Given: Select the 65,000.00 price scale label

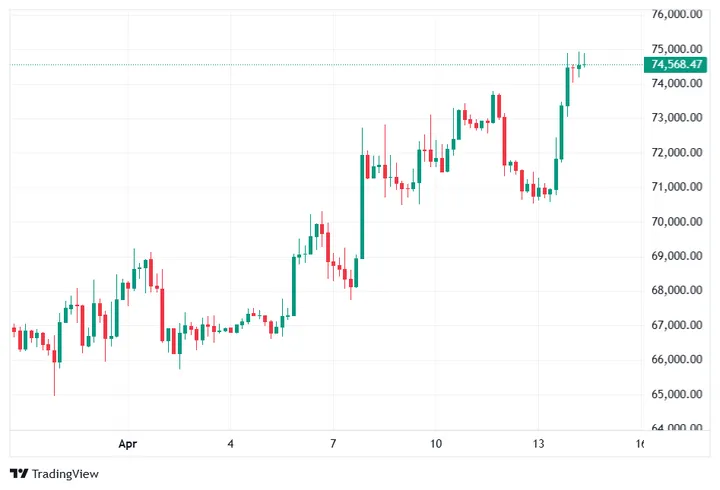Looking at the screenshot, I should (x=677, y=395).
